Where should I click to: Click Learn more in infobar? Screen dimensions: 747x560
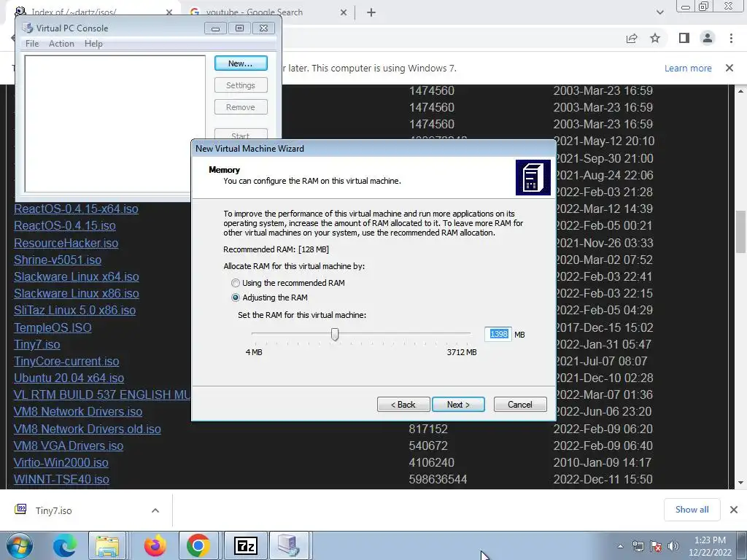(688, 68)
